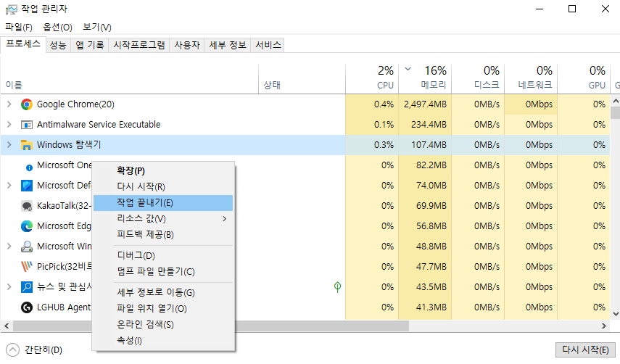
Task: Click the KakaoTalk process icon
Action: [x=27, y=206]
